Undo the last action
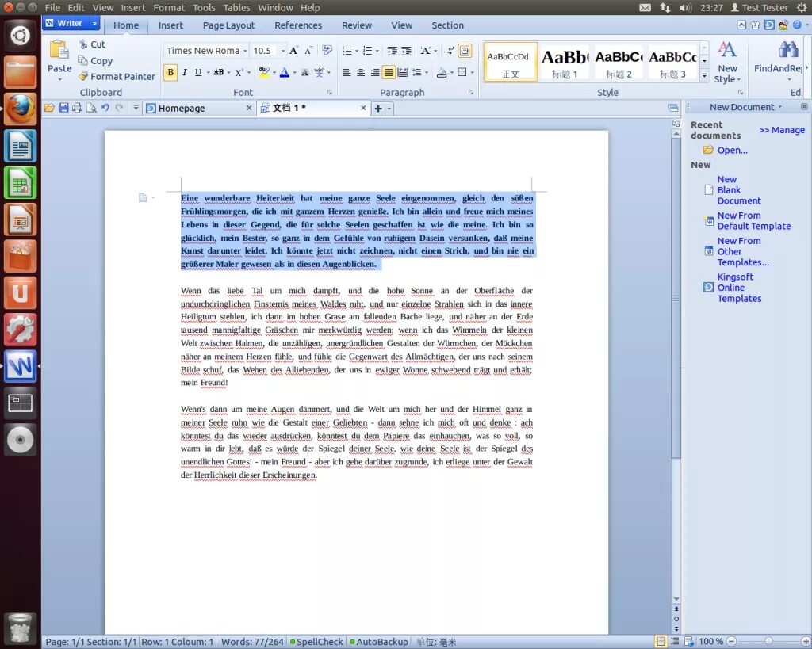 point(105,108)
